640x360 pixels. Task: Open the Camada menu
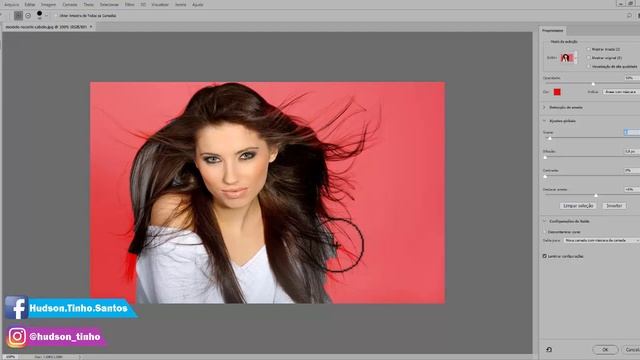tap(70, 4)
